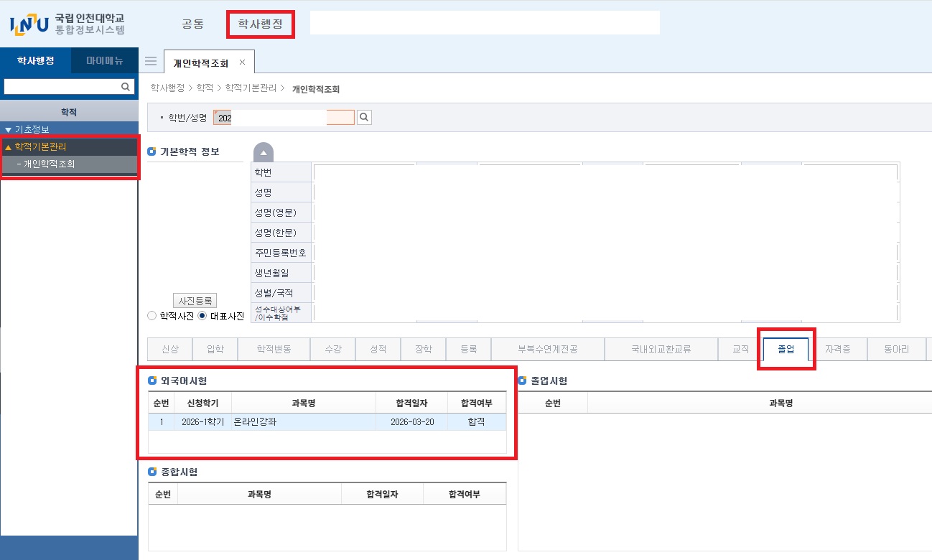Select 개인학적조회 in the sidebar

tap(49, 164)
